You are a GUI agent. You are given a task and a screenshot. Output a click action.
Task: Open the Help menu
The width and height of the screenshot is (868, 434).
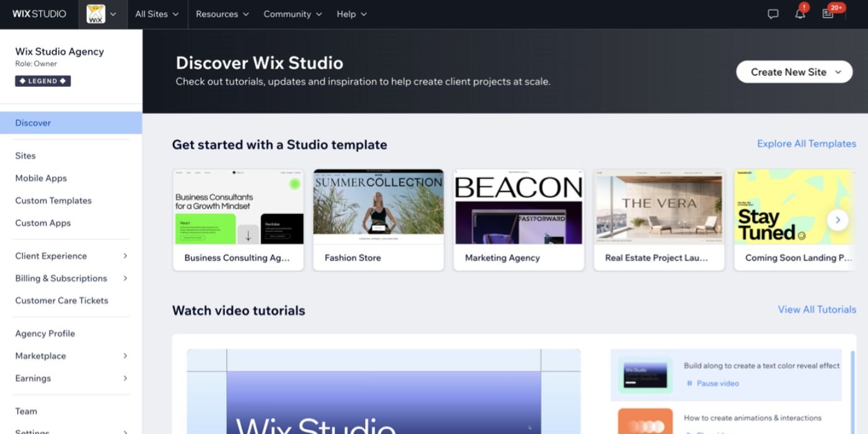pyautogui.click(x=350, y=14)
